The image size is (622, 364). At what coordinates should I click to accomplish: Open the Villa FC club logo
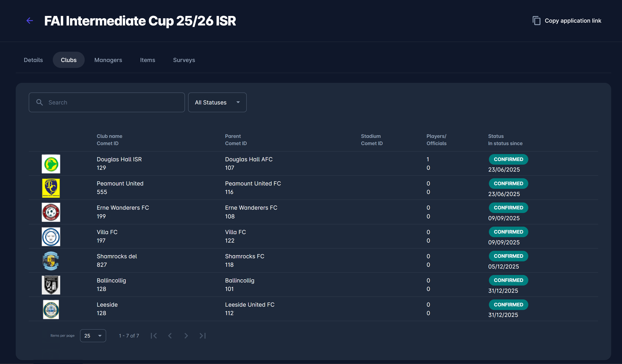pos(51,237)
